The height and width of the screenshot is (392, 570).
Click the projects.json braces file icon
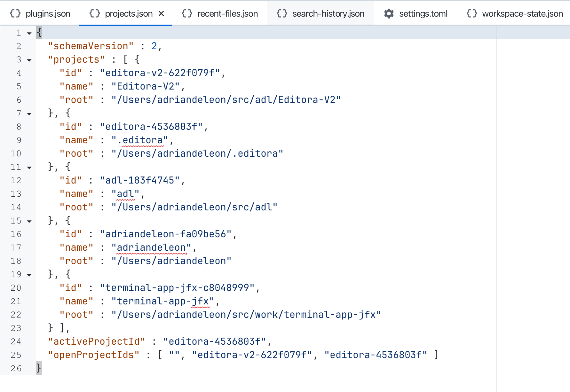point(95,13)
